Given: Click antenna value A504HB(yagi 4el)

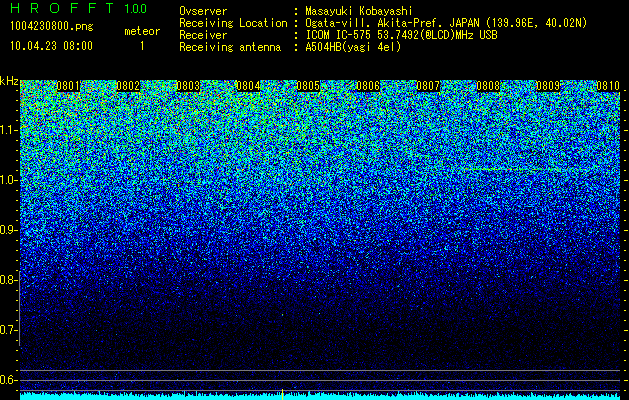Looking at the screenshot, I should coord(353,47).
